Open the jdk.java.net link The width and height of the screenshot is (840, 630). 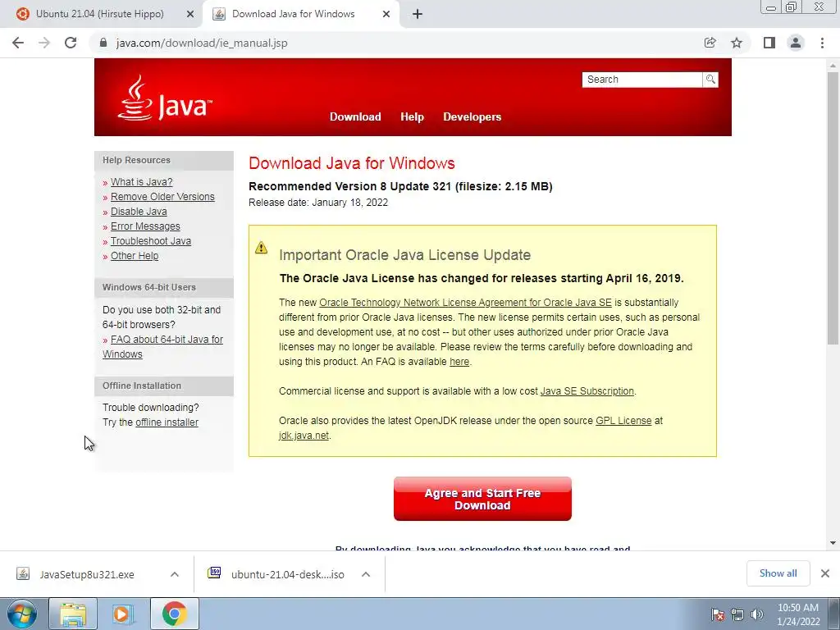pos(304,436)
